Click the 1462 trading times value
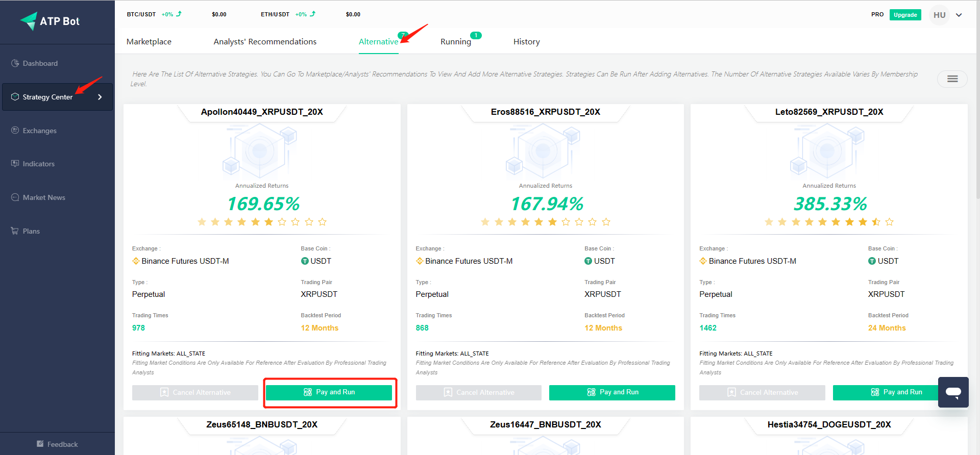This screenshot has width=980, height=455. pos(708,328)
